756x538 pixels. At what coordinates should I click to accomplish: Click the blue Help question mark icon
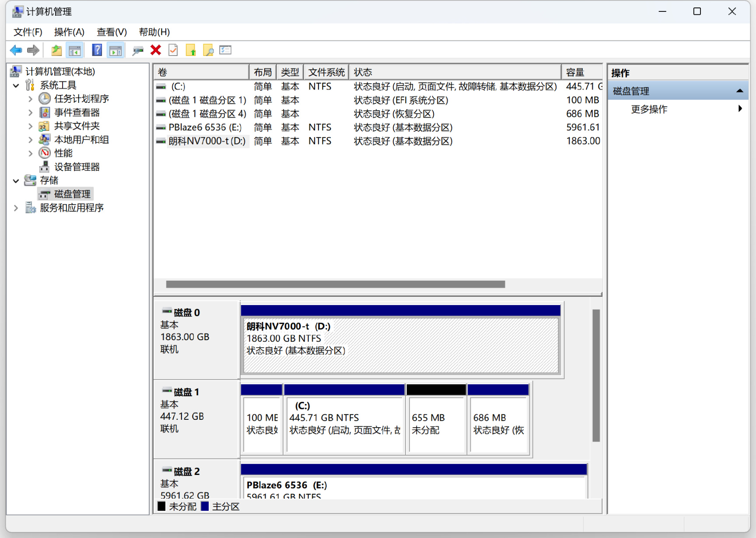click(x=97, y=50)
